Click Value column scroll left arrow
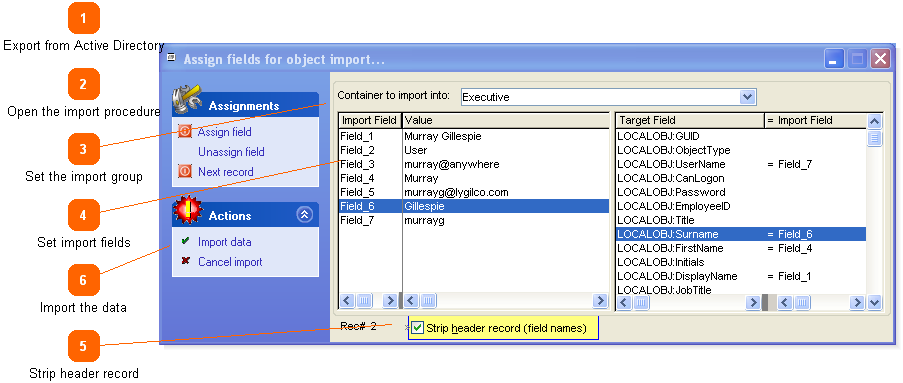Viewport: 903px width, 383px height. tap(412, 300)
